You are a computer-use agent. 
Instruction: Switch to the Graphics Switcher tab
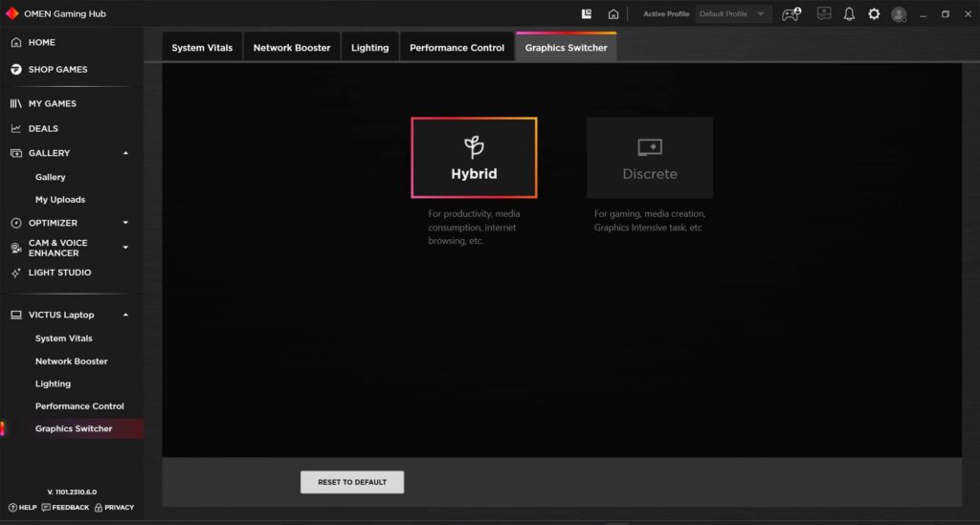567,48
